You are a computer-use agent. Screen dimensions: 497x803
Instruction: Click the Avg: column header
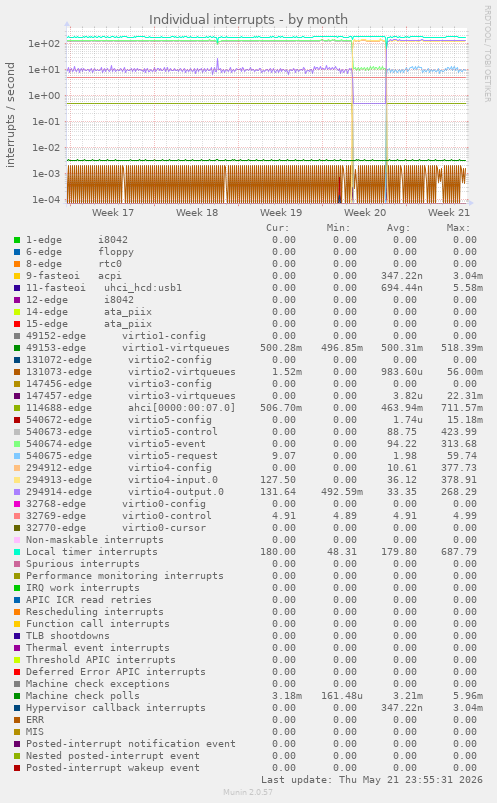[398, 228]
